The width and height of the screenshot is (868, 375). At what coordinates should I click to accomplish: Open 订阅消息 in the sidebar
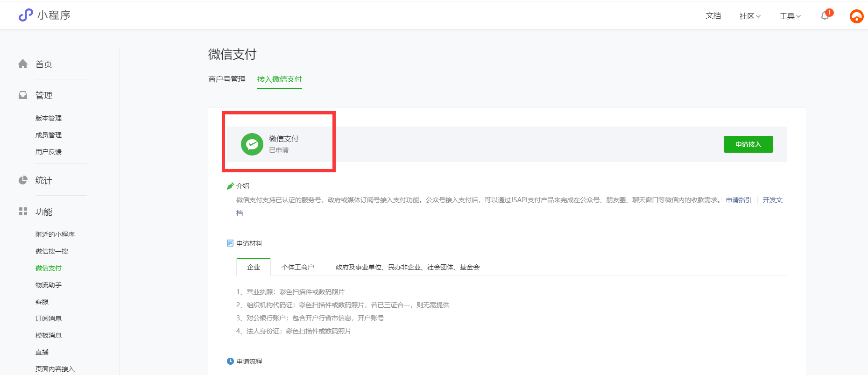(x=49, y=318)
